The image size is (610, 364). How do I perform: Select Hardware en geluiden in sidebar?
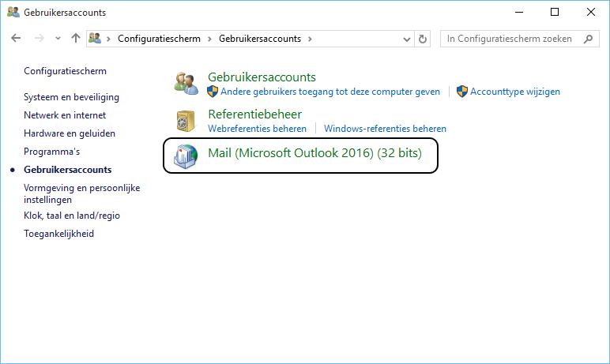70,133
